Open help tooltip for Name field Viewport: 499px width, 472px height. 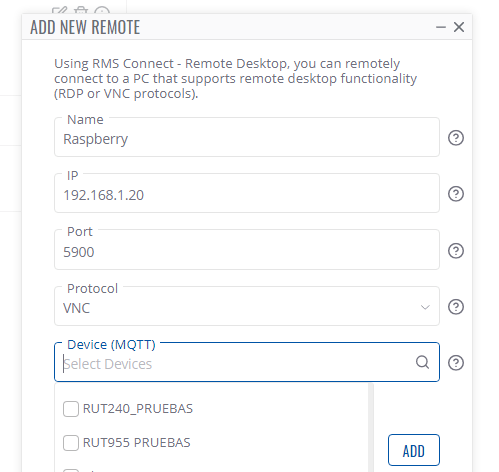(455, 138)
